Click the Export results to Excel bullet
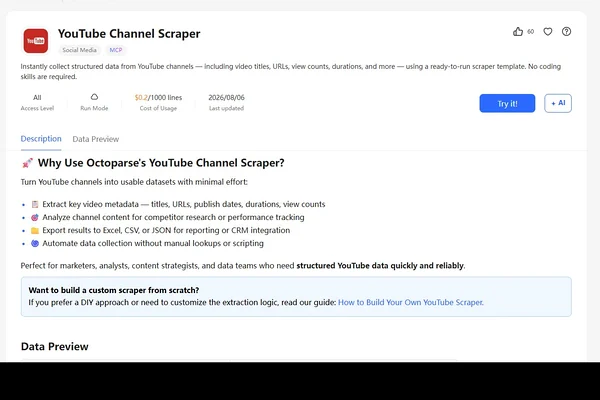The image size is (600, 400). pos(166,230)
